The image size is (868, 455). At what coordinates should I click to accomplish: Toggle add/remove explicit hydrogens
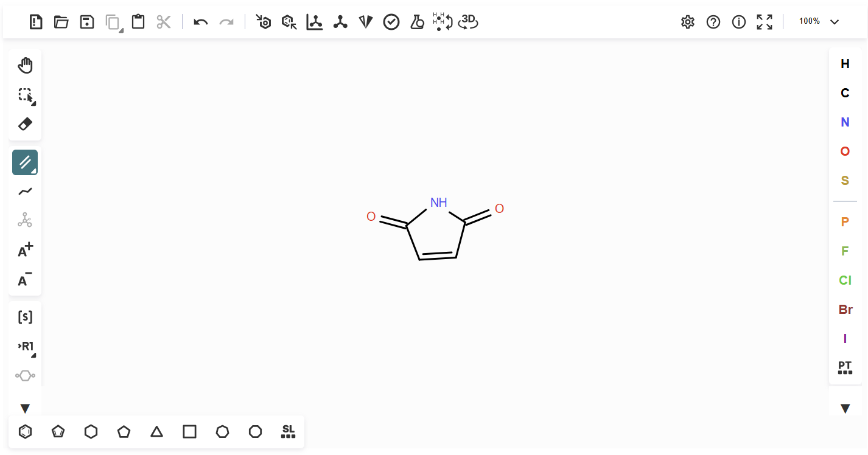pyautogui.click(x=443, y=23)
